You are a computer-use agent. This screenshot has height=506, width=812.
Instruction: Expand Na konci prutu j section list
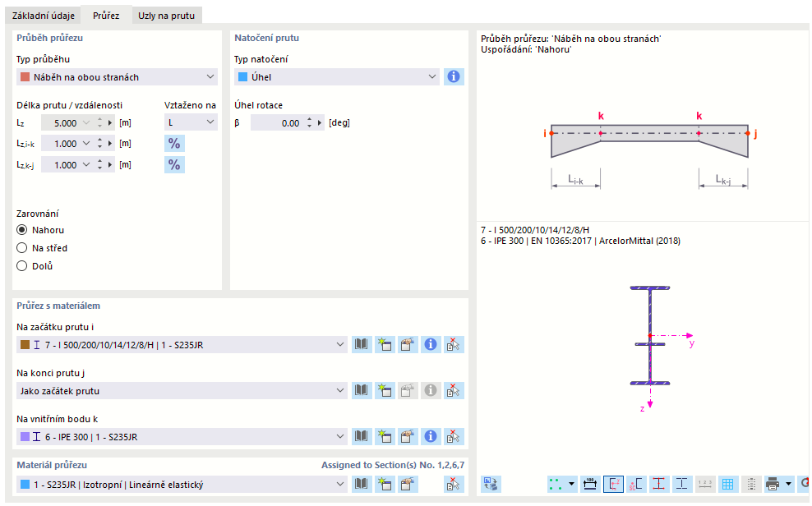click(x=339, y=391)
